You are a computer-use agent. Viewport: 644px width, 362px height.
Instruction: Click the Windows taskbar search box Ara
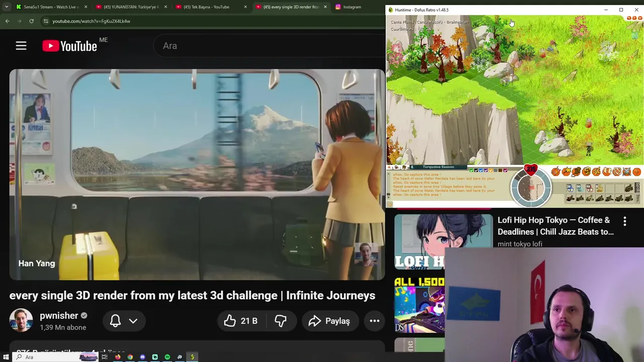55,357
